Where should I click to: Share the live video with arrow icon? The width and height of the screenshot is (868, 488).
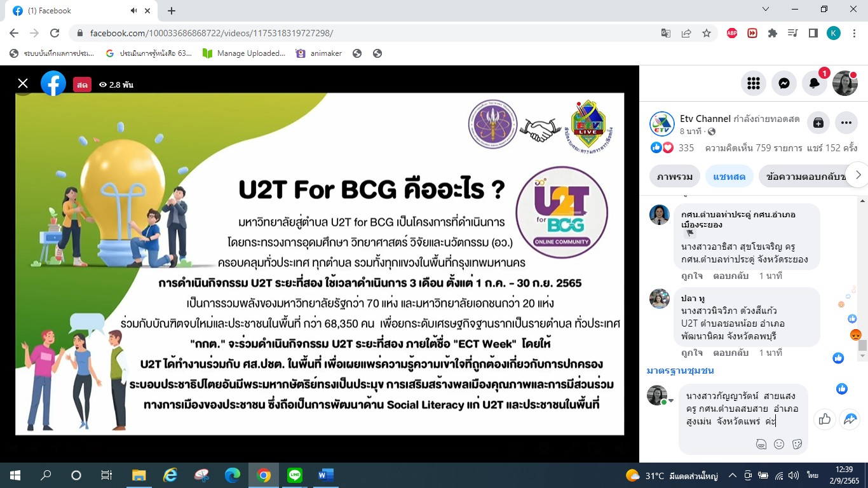click(850, 419)
